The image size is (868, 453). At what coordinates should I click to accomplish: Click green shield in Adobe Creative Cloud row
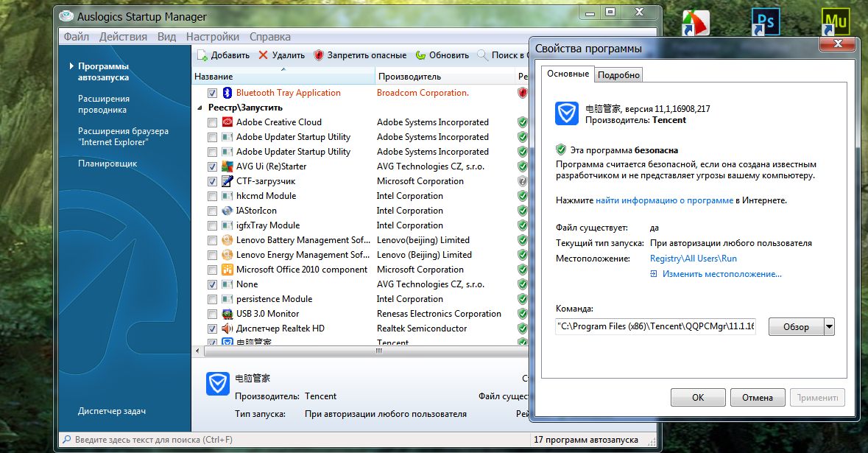[522, 122]
